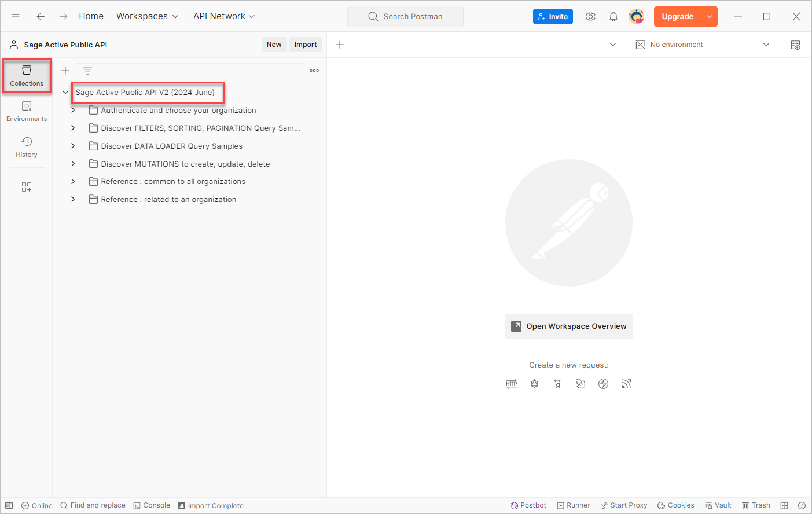812x514 pixels.
Task: Go forward with the right arrow
Action: (x=64, y=16)
